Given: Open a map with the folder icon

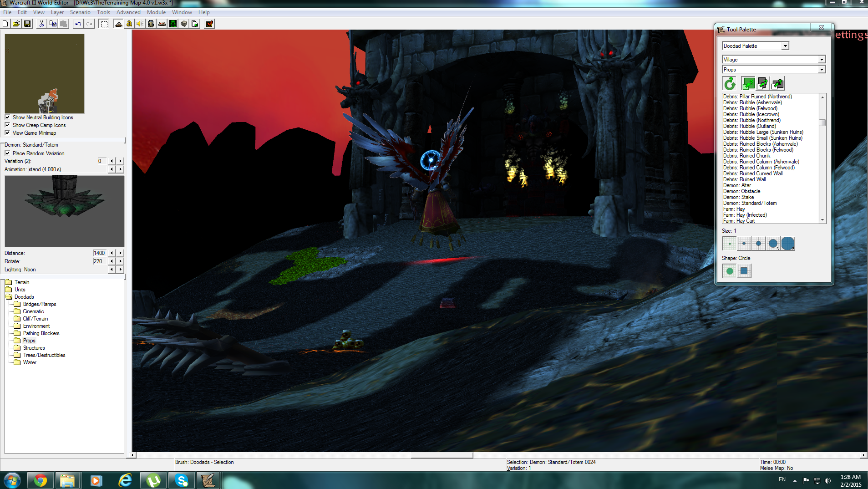Looking at the screenshot, I should pyautogui.click(x=16, y=24).
